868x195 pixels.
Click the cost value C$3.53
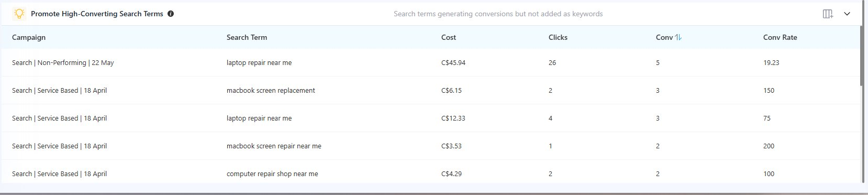click(451, 146)
